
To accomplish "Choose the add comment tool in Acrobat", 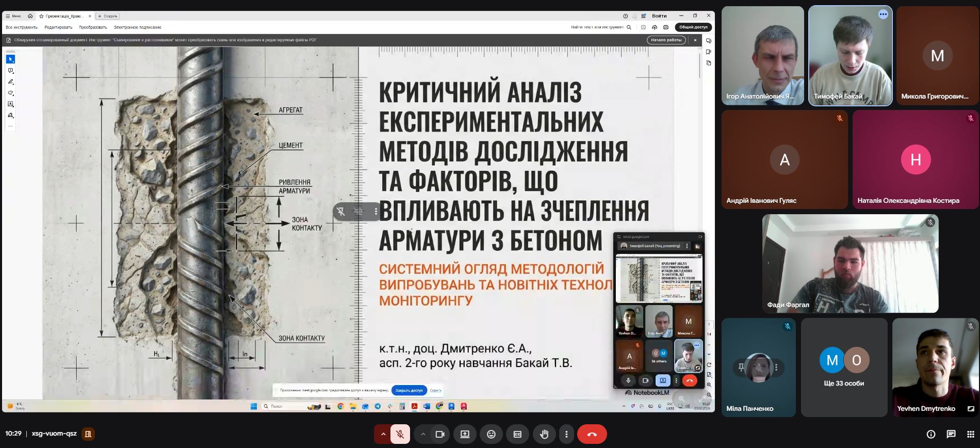I will pos(10,71).
